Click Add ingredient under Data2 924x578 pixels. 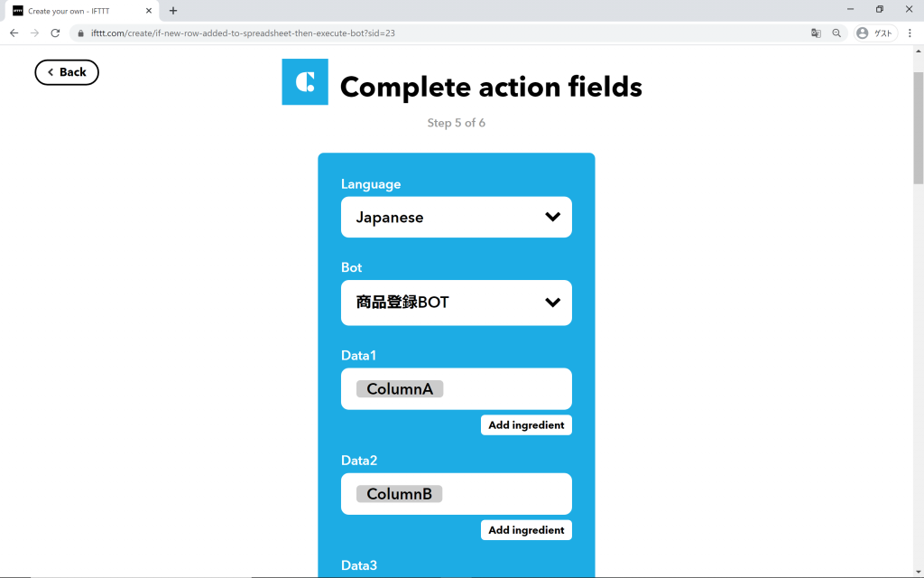point(526,530)
